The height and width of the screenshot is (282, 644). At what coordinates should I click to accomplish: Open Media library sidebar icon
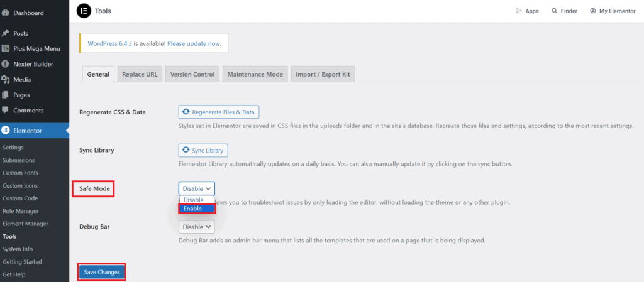pos(6,80)
